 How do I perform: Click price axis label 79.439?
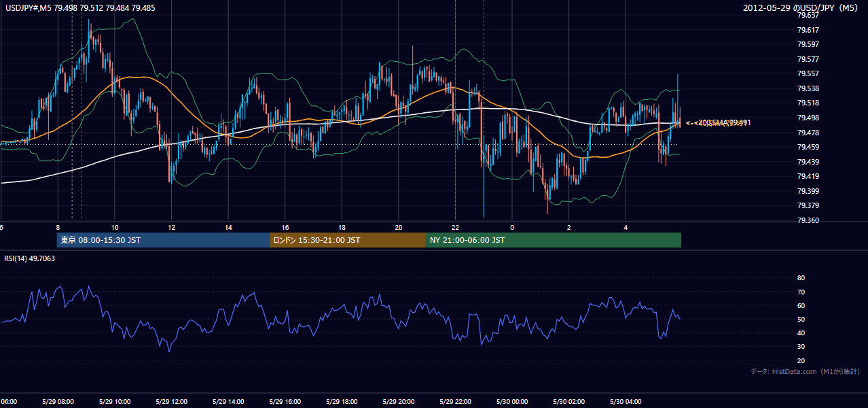click(x=809, y=162)
